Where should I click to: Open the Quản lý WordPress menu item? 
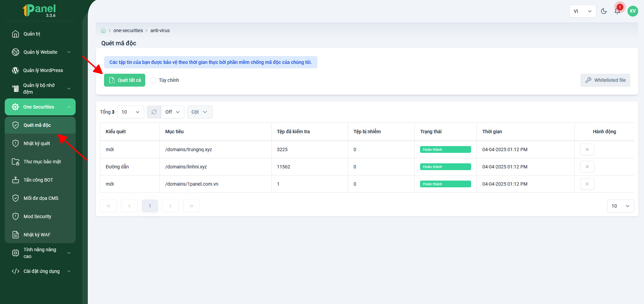pos(40,70)
